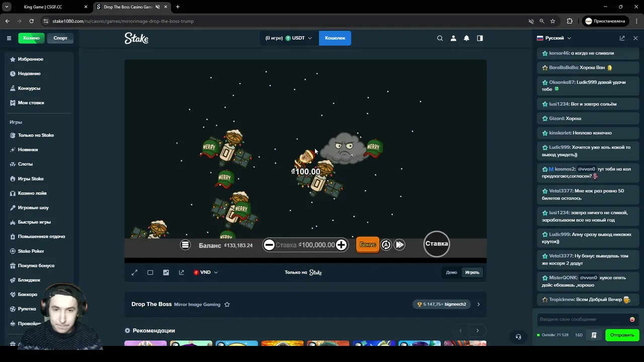
Task: Expand the USDT currency dropdown
Action: click(x=288, y=38)
